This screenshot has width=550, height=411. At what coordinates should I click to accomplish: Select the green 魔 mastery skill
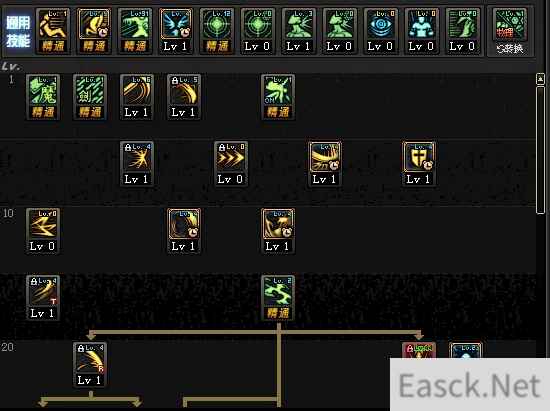(x=43, y=97)
